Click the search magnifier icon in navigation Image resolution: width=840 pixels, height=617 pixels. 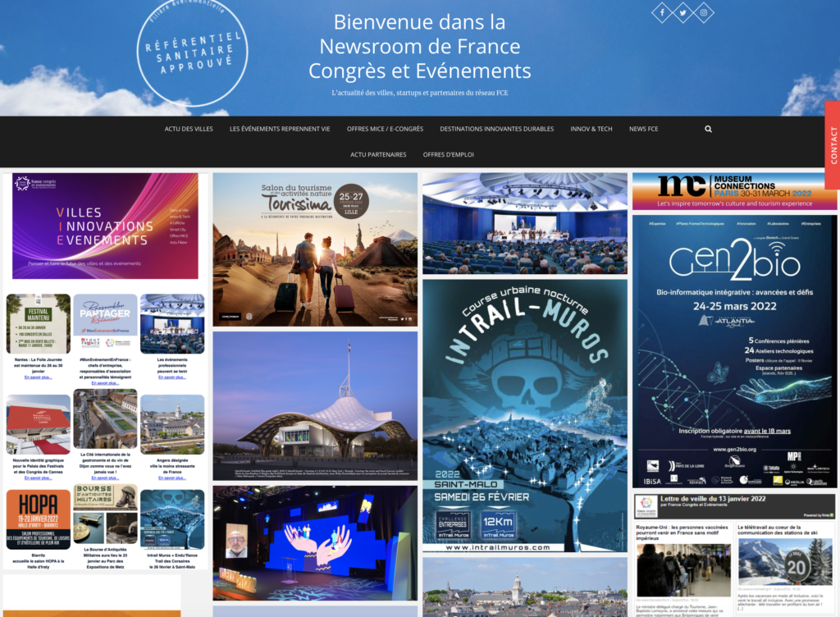click(x=708, y=129)
